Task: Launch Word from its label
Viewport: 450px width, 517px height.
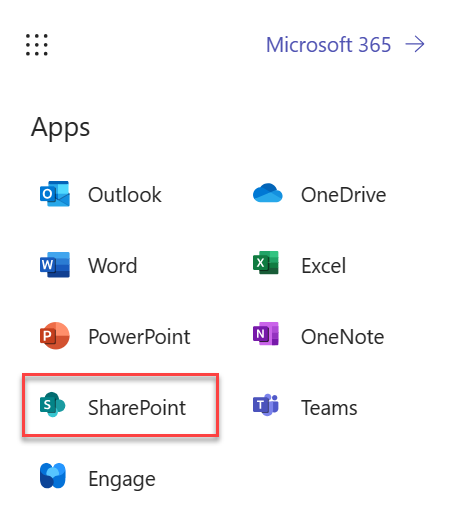Action: click(113, 266)
